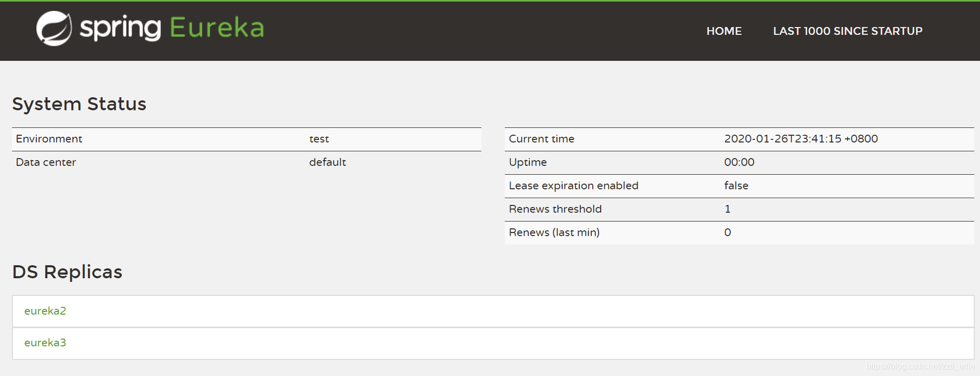This screenshot has width=980, height=376.
Task: Click the current time timestamp value
Action: [800, 139]
